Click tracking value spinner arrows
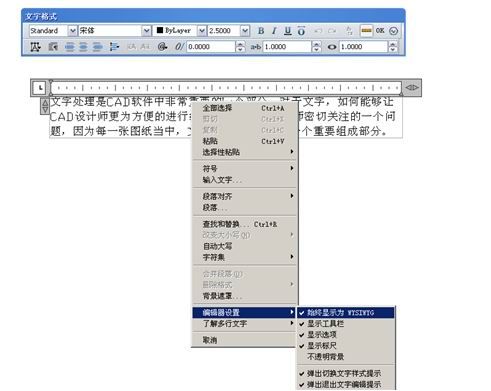Image resolution: width=491 pixels, height=391 pixels. coord(316,47)
